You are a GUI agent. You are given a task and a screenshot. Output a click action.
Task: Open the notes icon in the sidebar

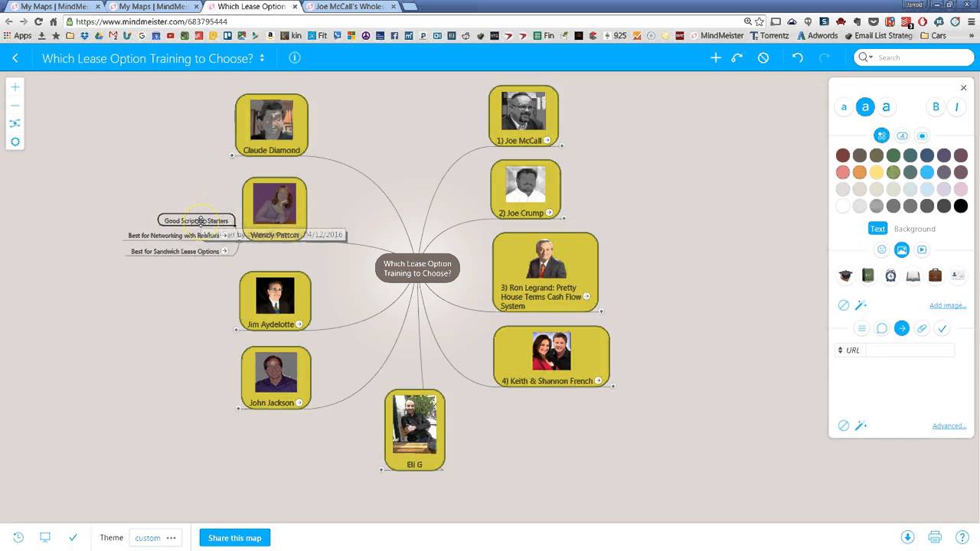(861, 328)
